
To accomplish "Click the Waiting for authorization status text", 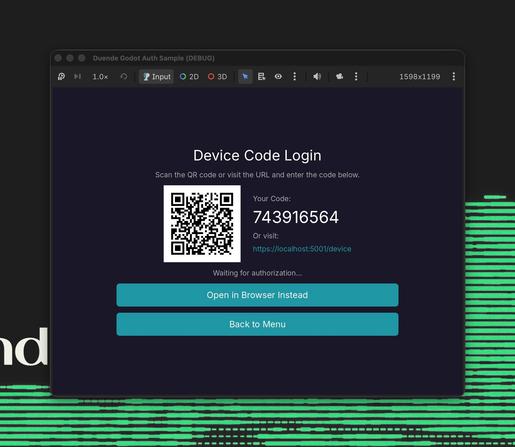I will (x=257, y=273).
